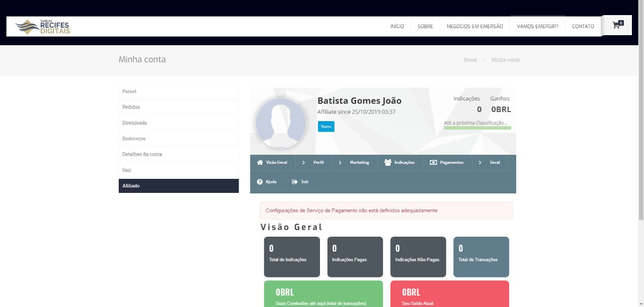644x307 pixels.
Task: Click the profile avatar picture
Action: click(x=280, y=123)
